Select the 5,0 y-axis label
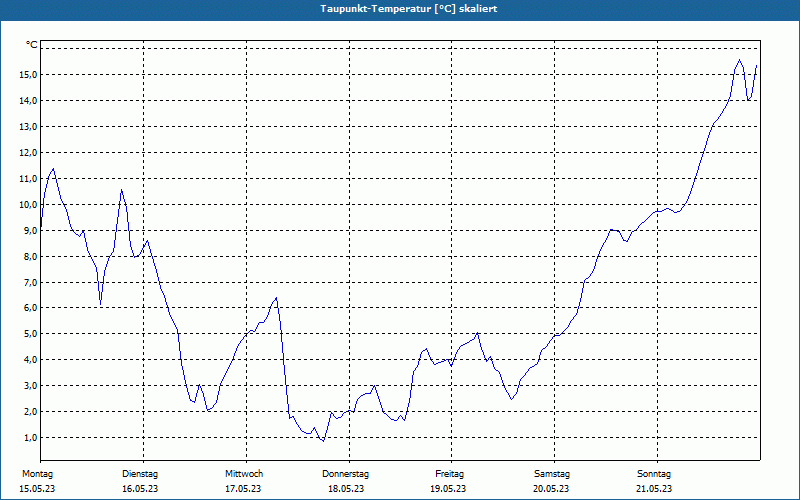 pyautogui.click(x=30, y=334)
